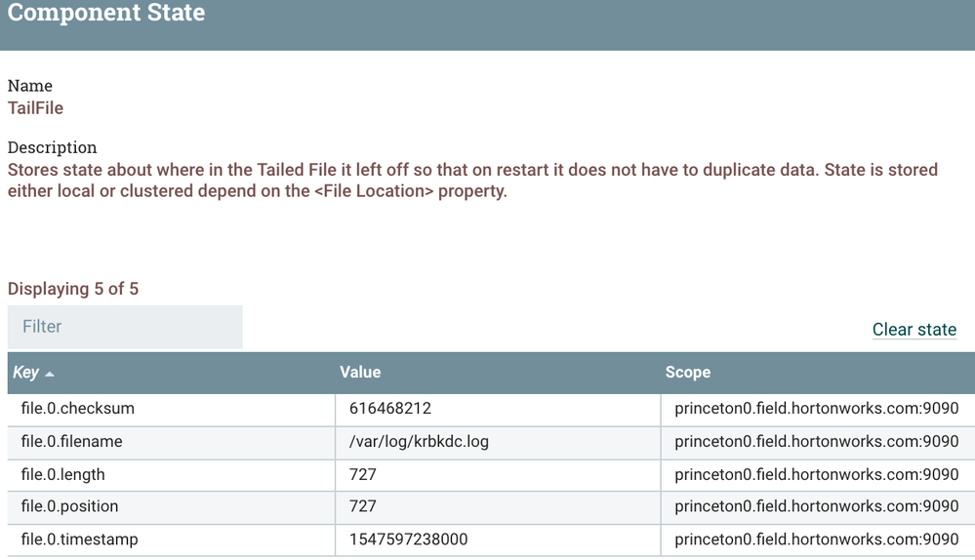975x560 pixels.
Task: Click the scope cell of file.0.timestamp row
Action: point(816,540)
